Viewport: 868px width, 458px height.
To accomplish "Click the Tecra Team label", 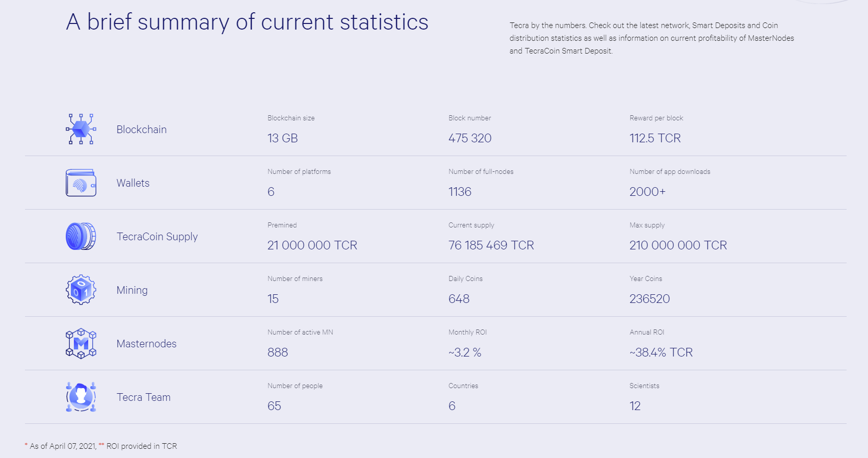I will coord(143,397).
